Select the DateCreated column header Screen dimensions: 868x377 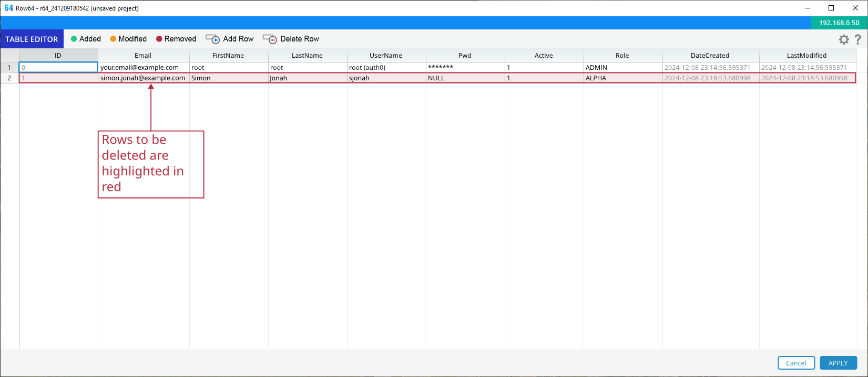(x=710, y=55)
